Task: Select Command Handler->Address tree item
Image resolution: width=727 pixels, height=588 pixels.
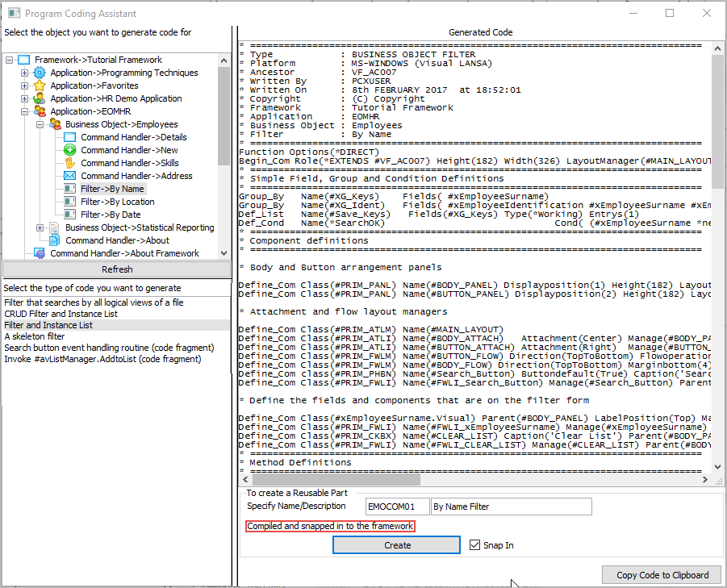Action: (136, 176)
